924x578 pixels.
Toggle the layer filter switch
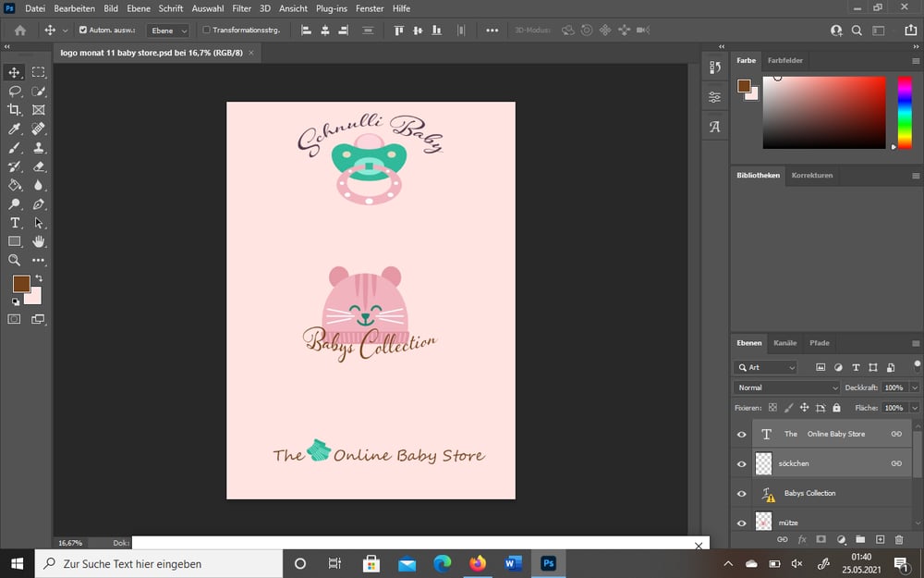[x=917, y=365]
